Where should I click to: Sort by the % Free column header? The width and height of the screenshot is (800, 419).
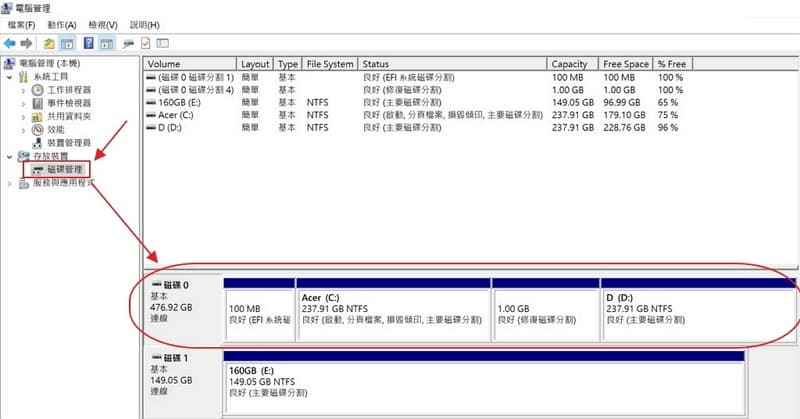click(672, 64)
